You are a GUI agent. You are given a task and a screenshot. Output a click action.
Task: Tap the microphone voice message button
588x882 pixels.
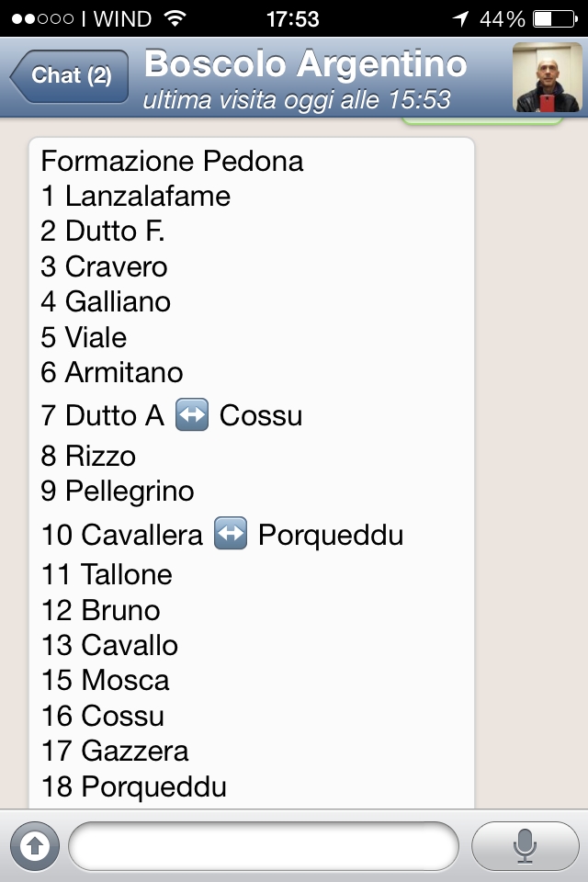click(525, 845)
